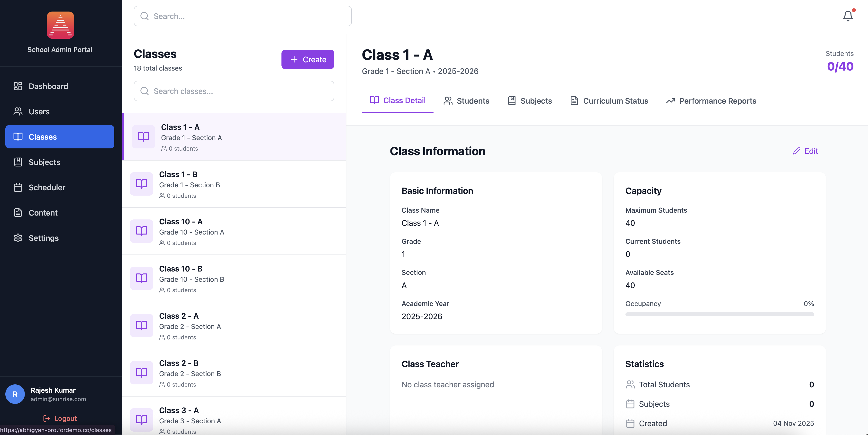Click the pencil Edit icon for Class Information
The height and width of the screenshot is (435, 868).
[x=796, y=151]
